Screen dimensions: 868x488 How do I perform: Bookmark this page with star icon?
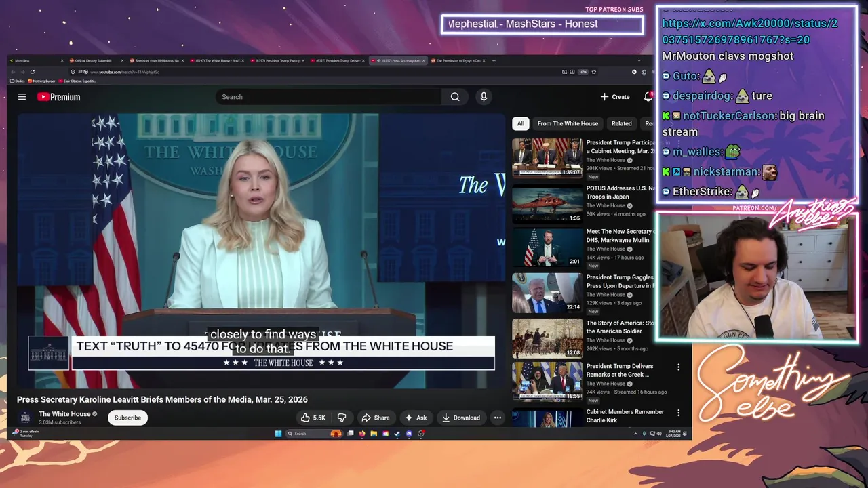click(x=594, y=72)
